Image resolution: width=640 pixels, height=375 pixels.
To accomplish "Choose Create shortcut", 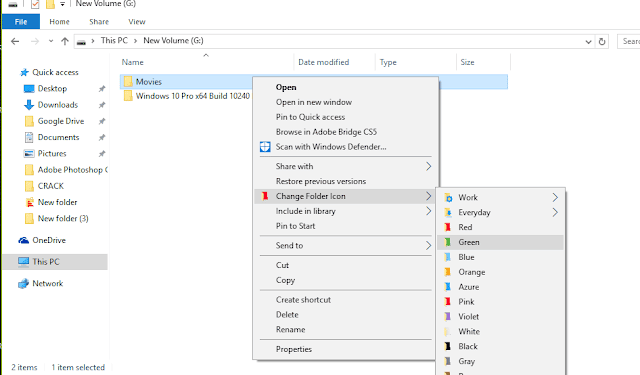I will [x=345, y=300].
